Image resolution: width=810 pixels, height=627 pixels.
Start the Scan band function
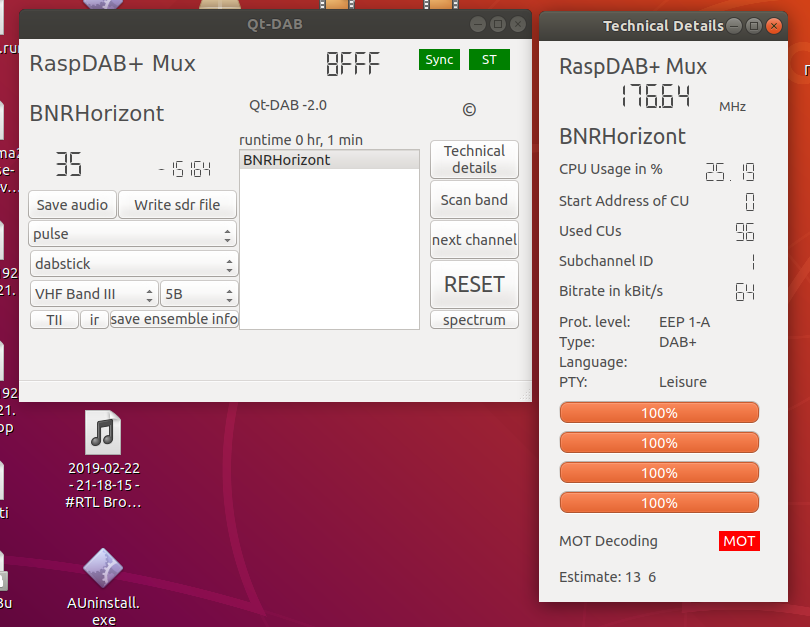[x=474, y=200]
